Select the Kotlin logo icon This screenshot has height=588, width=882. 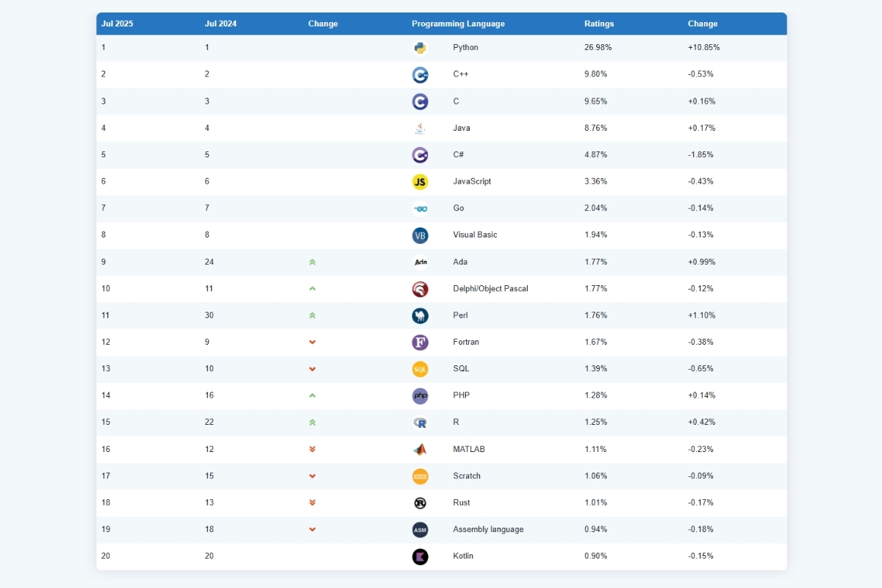coord(420,556)
